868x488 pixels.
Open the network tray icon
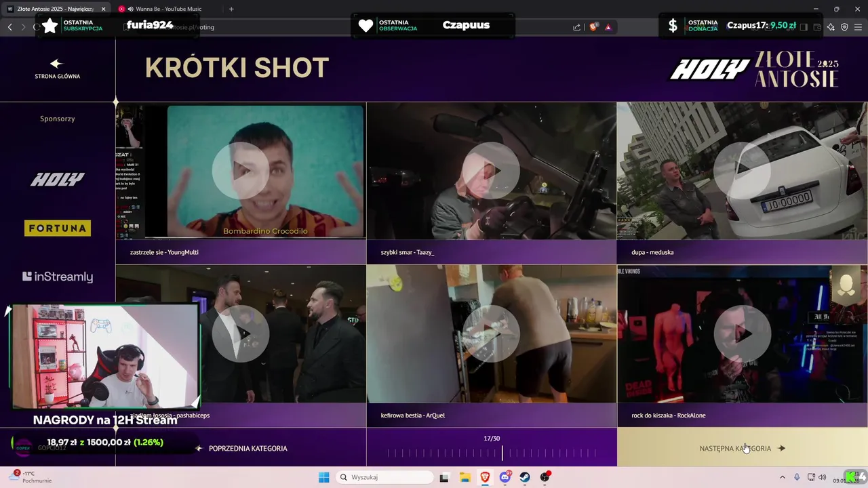pos(811,477)
